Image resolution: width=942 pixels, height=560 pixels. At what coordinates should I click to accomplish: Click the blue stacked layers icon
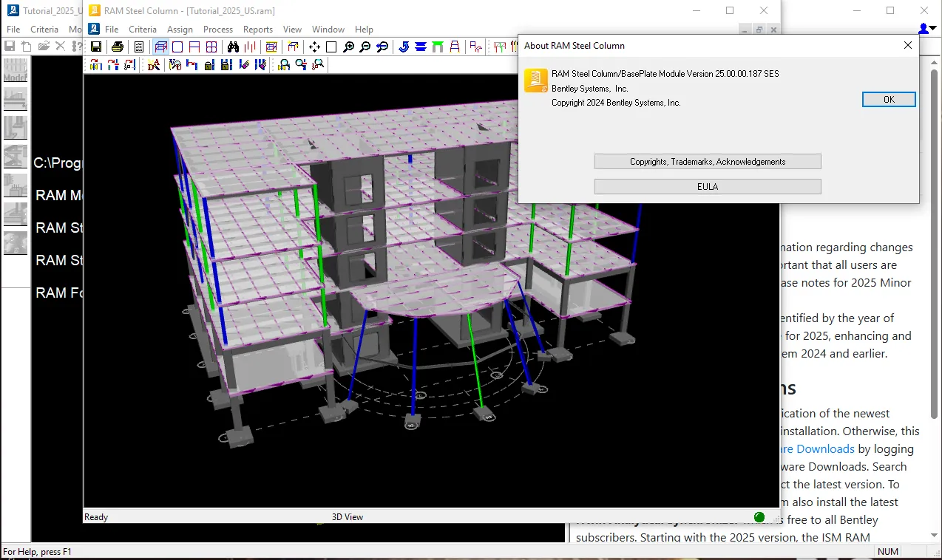(x=420, y=47)
